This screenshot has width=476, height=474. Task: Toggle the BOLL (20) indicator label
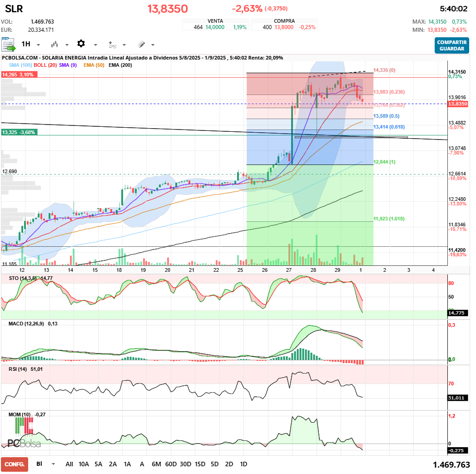coord(45,65)
